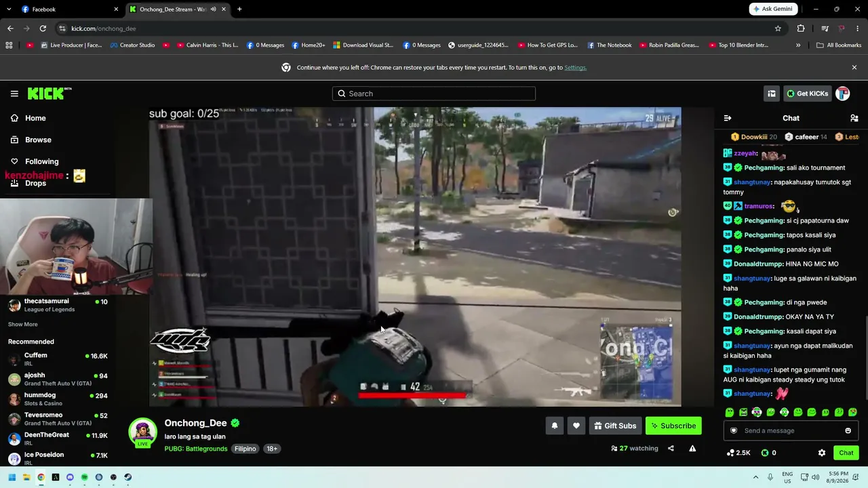Open the All Bookmarks folder
Screen dimensions: 868x488
839,45
